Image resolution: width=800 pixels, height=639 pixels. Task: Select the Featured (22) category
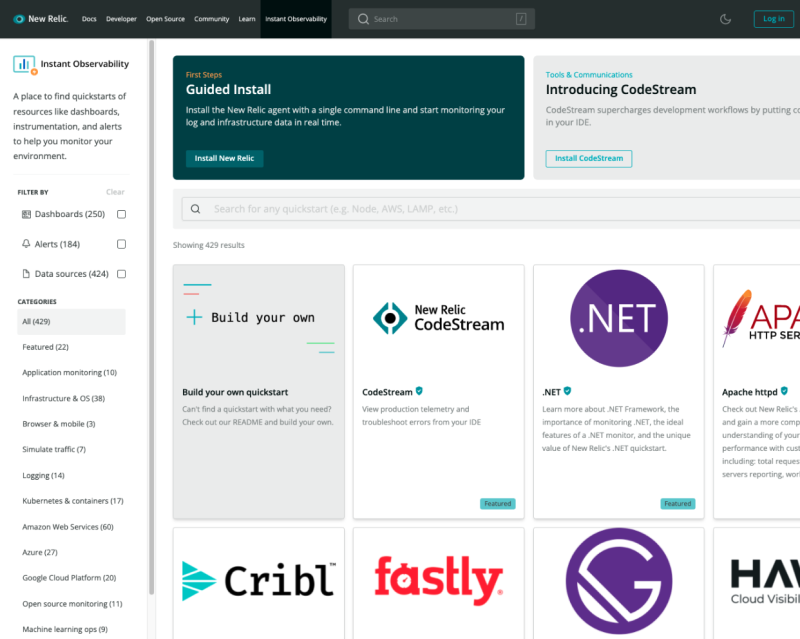coord(45,347)
